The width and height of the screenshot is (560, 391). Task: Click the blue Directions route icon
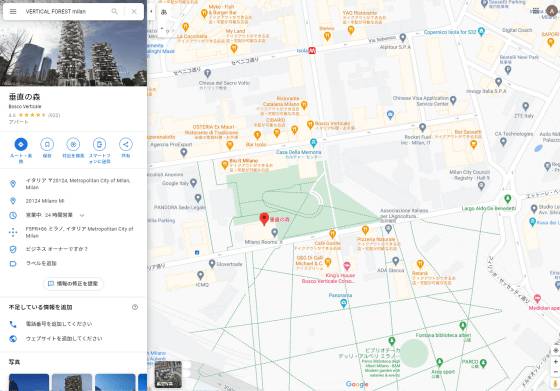pyautogui.click(x=21, y=144)
